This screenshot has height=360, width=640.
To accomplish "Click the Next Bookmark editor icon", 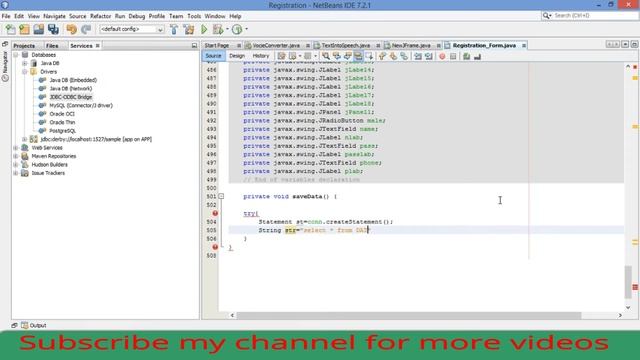I will pyautogui.click(x=393, y=56).
